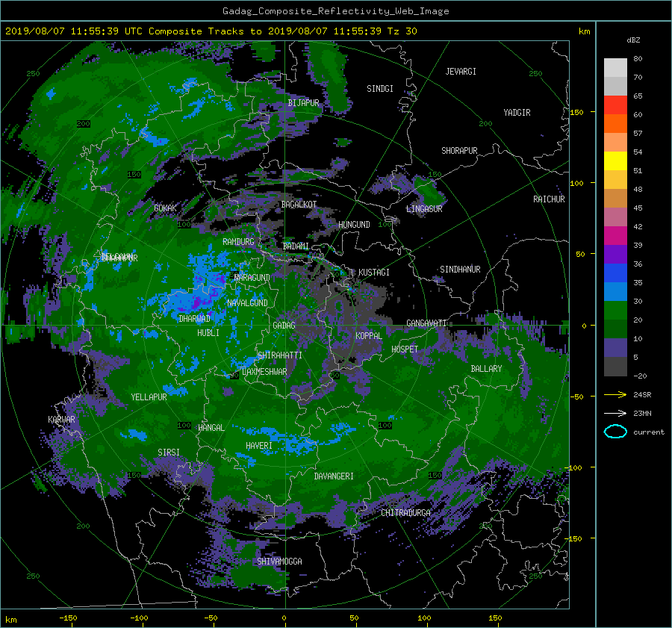This screenshot has height=628, width=672.
Task: Click the NAVALGUND city label
Action: [247, 303]
